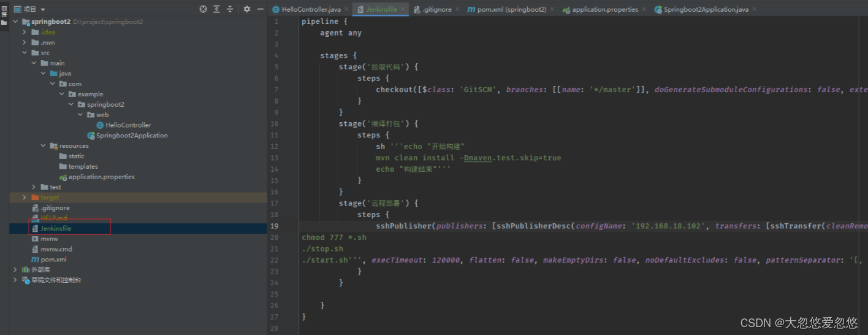Viewport: 868px width, 335px height.
Task: Switch to Springboot2Application.java tab
Action: (706, 9)
